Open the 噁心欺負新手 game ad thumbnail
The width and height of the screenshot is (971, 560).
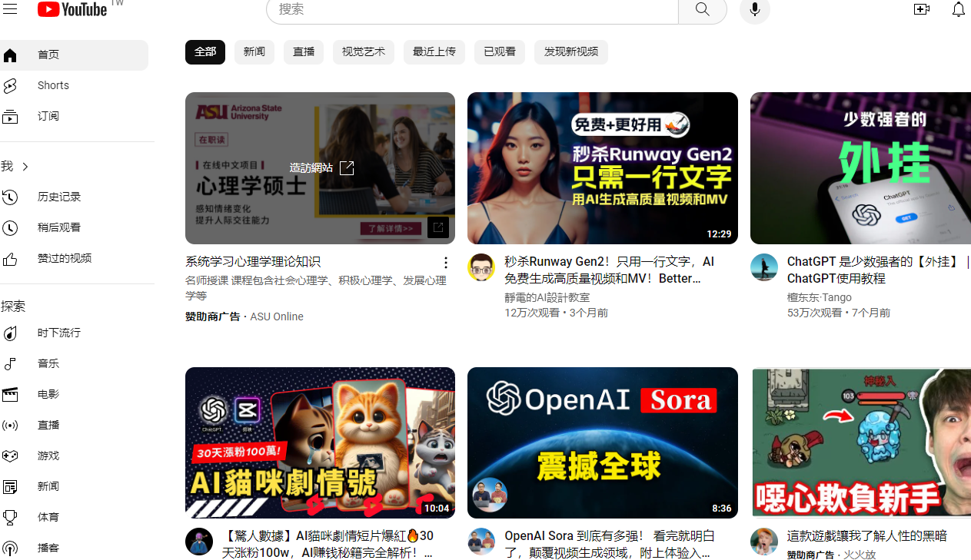click(860, 442)
